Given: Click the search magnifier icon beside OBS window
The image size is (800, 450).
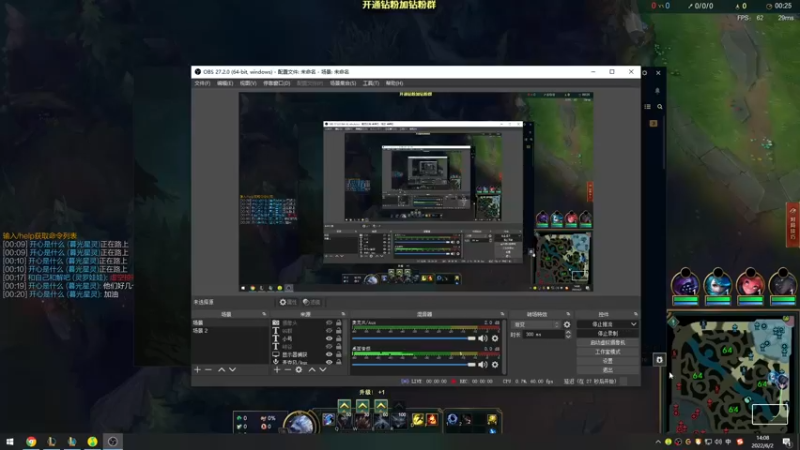Looking at the screenshot, I should 660,107.
